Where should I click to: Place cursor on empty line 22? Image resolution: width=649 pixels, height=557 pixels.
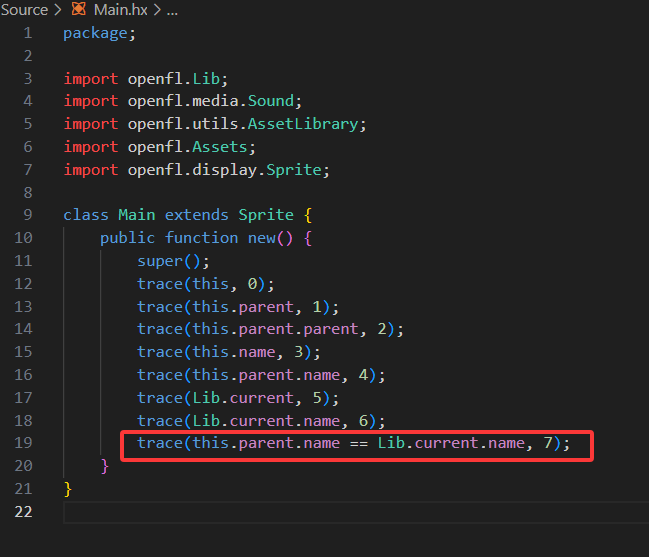(x=356, y=512)
